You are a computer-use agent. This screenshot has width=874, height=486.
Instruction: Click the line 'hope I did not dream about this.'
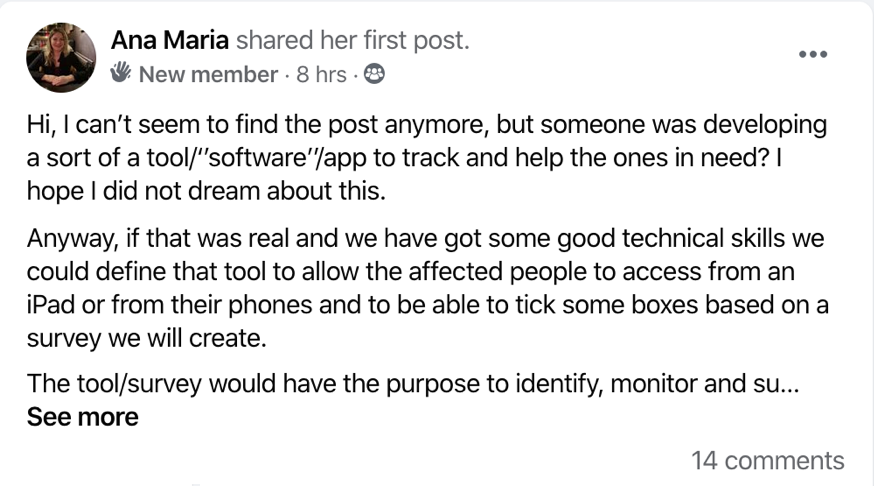206,191
